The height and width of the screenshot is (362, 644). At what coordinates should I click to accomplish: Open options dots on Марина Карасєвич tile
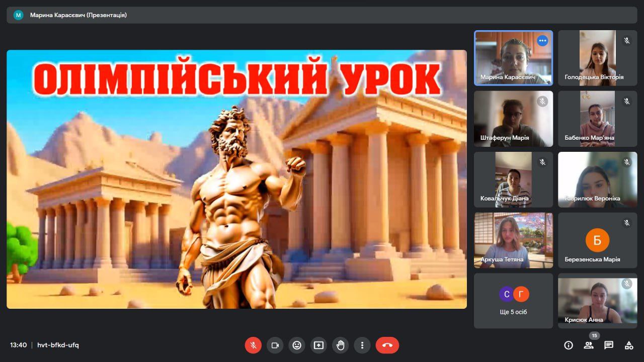542,41
